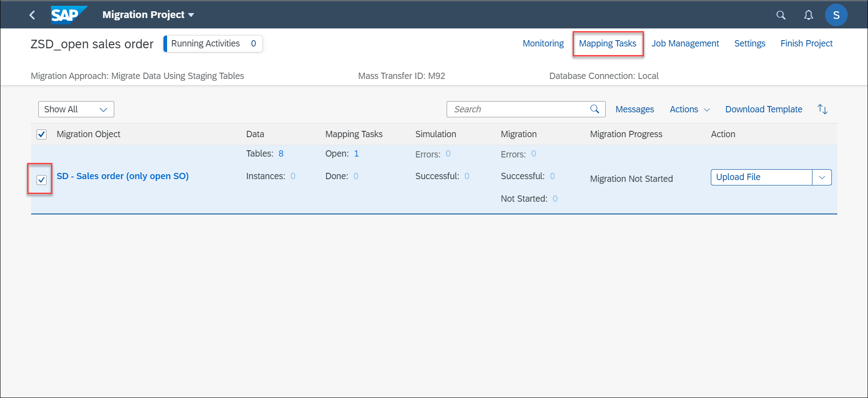
Task: Open the notifications bell
Action: click(808, 15)
